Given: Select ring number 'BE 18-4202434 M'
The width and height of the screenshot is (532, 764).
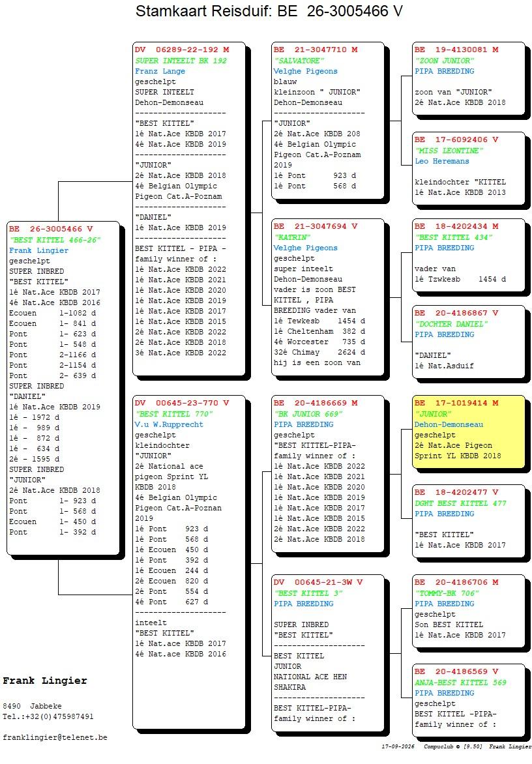Looking at the screenshot, I should pos(457,226).
